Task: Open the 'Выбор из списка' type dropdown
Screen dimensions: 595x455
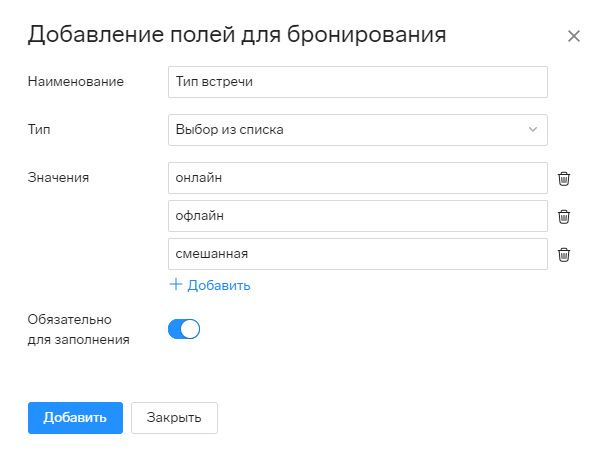Action: tap(358, 130)
